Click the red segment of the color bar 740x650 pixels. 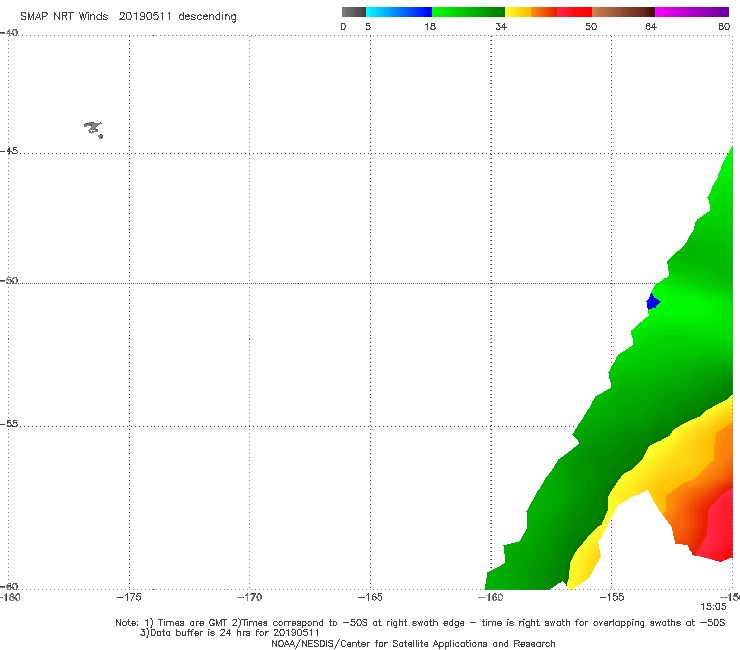pyautogui.click(x=574, y=12)
